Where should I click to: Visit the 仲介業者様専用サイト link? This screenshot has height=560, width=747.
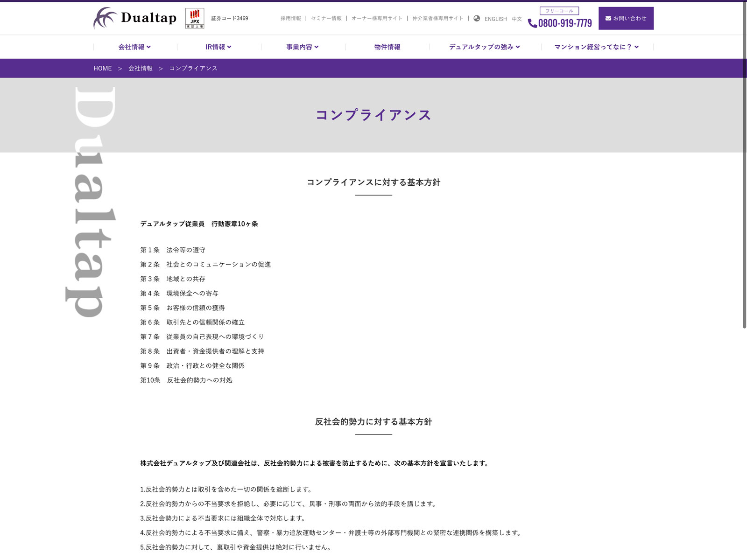coord(437,19)
